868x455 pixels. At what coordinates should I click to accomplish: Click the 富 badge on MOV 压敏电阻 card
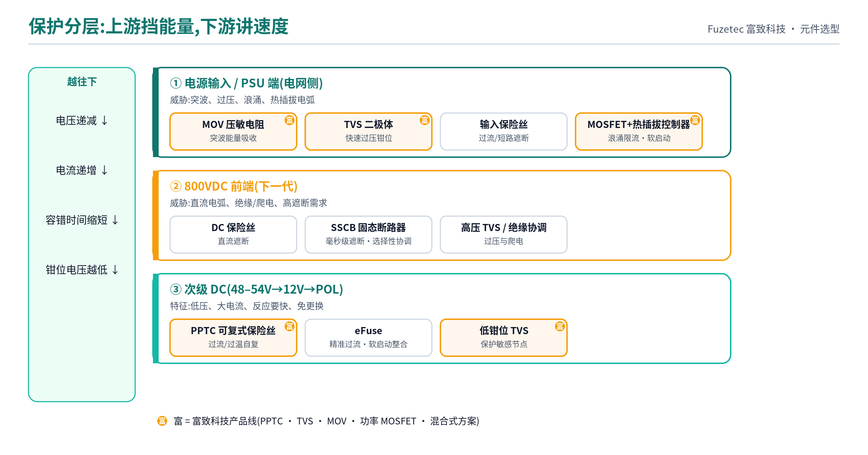(290, 120)
